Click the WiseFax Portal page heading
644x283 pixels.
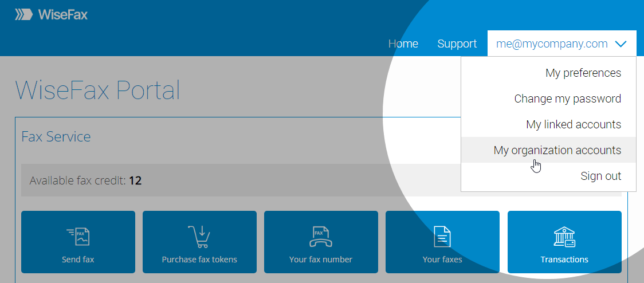pos(98,91)
